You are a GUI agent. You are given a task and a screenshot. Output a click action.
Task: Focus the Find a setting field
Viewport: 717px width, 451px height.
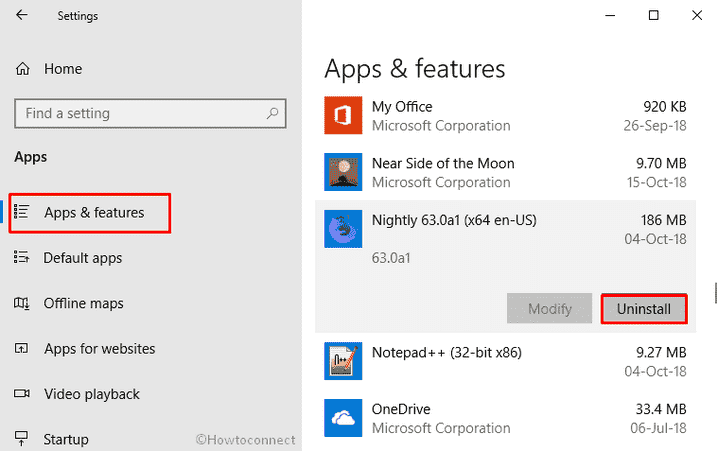[150, 113]
